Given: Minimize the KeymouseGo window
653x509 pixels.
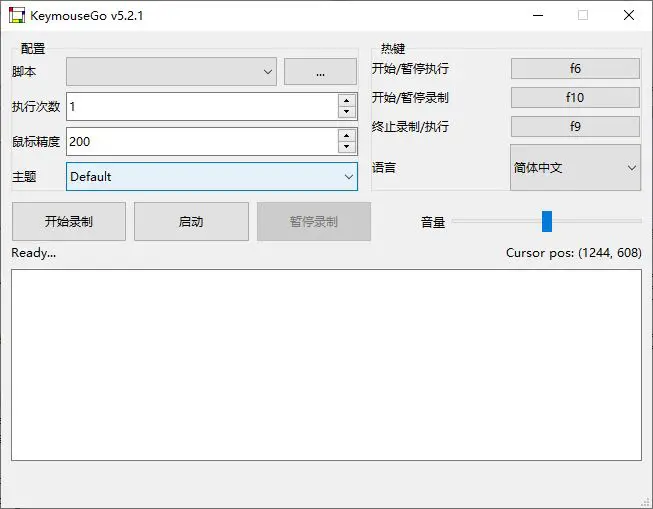Looking at the screenshot, I should [538, 15].
